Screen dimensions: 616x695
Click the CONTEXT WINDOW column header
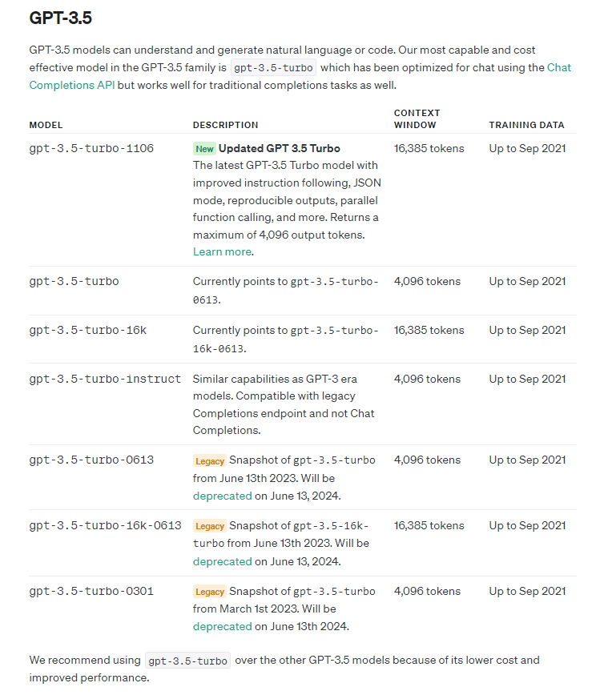pyautogui.click(x=417, y=119)
